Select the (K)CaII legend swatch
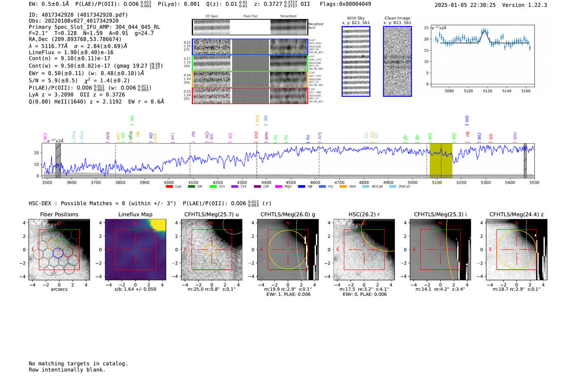Screen dimensions: 576x392 click(x=366, y=187)
